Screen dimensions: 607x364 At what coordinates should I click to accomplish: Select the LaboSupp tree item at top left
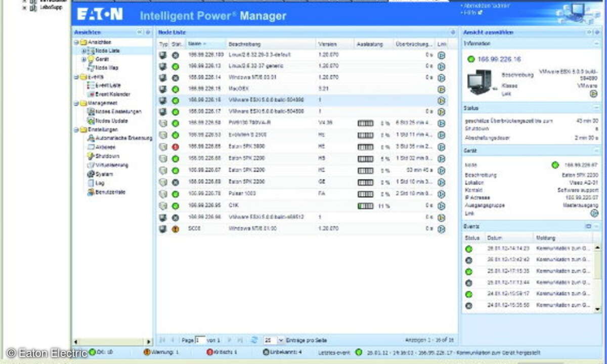[50, 8]
